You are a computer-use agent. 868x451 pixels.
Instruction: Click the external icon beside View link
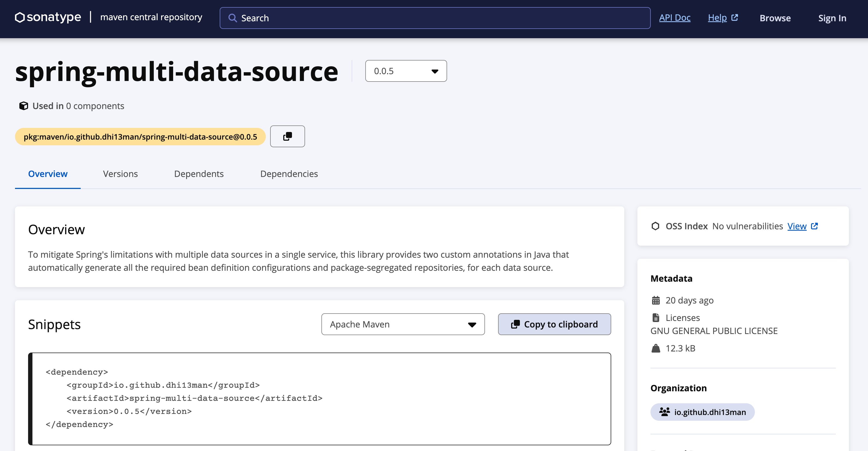[814, 226]
